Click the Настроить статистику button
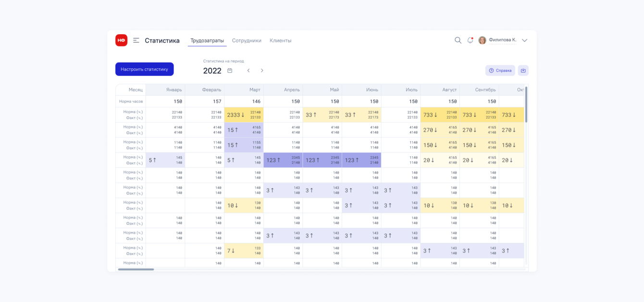The image size is (644, 302). (x=144, y=69)
